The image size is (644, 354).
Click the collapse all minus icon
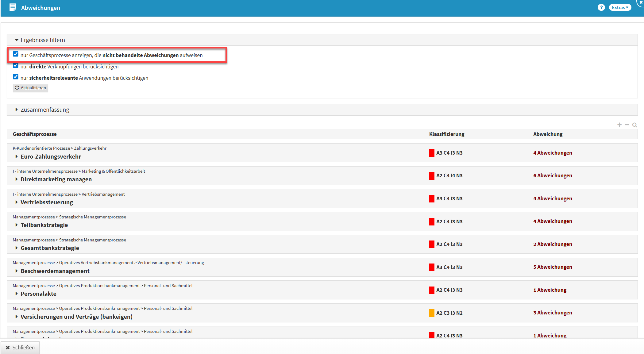coord(627,125)
